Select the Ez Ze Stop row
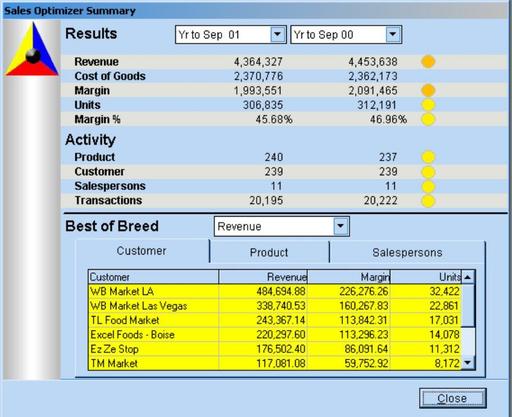The height and width of the screenshot is (417, 512). (275, 349)
